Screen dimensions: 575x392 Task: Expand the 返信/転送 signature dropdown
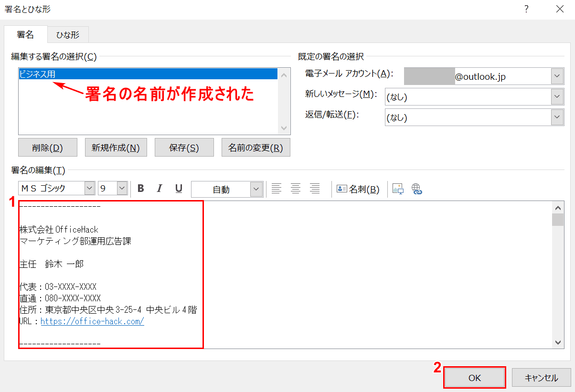click(556, 117)
